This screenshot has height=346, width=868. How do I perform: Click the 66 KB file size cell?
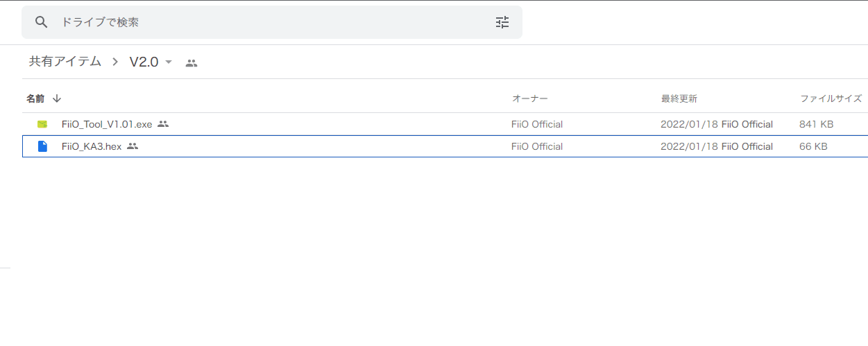[812, 146]
